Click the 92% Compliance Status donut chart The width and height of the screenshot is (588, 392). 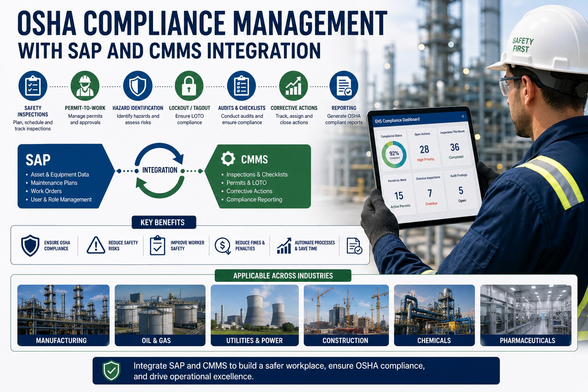coord(394,155)
